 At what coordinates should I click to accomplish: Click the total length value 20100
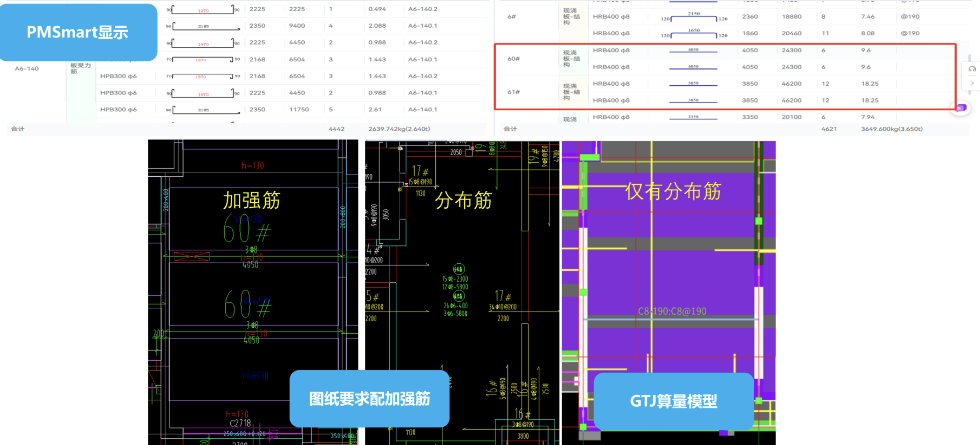791,117
